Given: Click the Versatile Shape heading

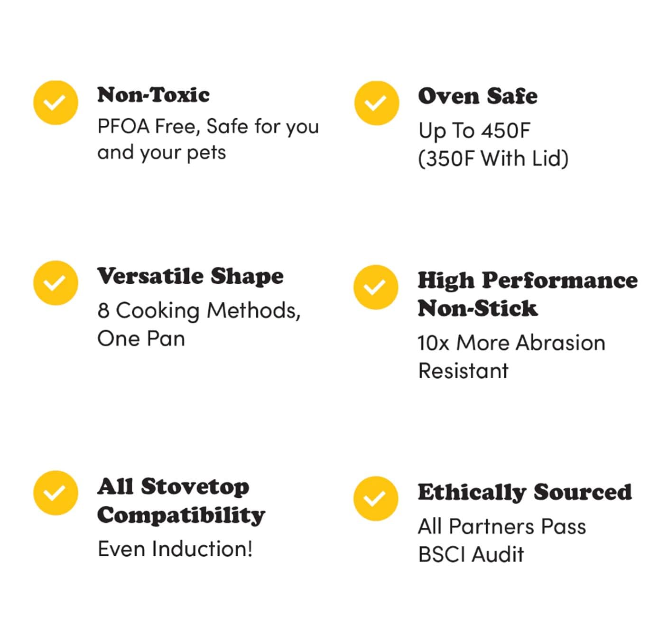Looking at the screenshot, I should pyautogui.click(x=190, y=276).
